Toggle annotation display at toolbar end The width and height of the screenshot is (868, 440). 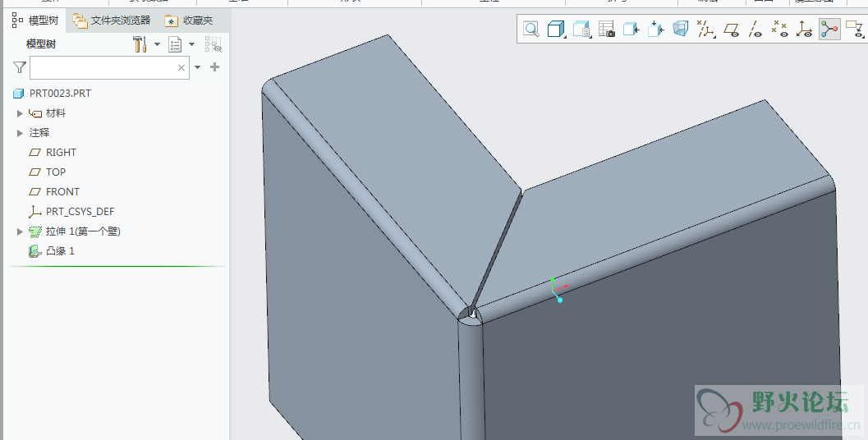856,30
